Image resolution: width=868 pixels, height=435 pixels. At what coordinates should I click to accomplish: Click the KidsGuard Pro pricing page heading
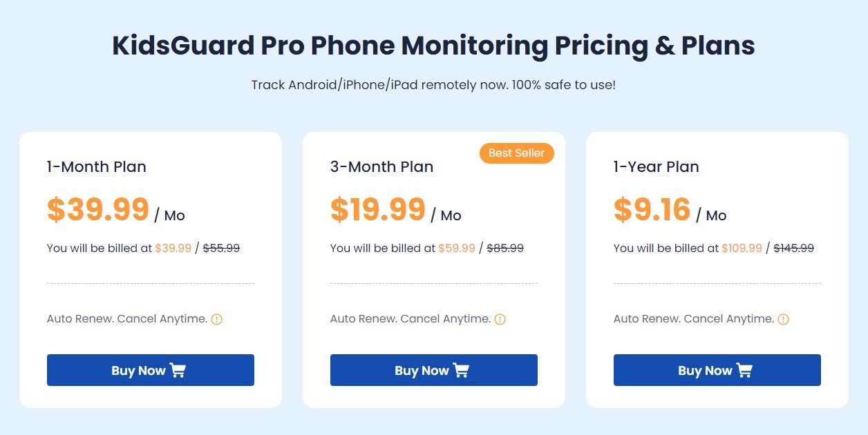pyautogui.click(x=434, y=45)
